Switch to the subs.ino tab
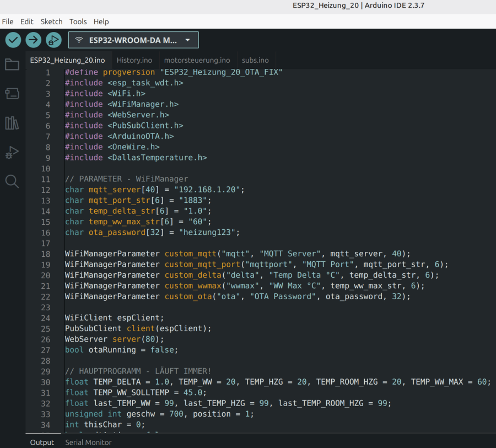This screenshot has width=496, height=448. (x=255, y=60)
